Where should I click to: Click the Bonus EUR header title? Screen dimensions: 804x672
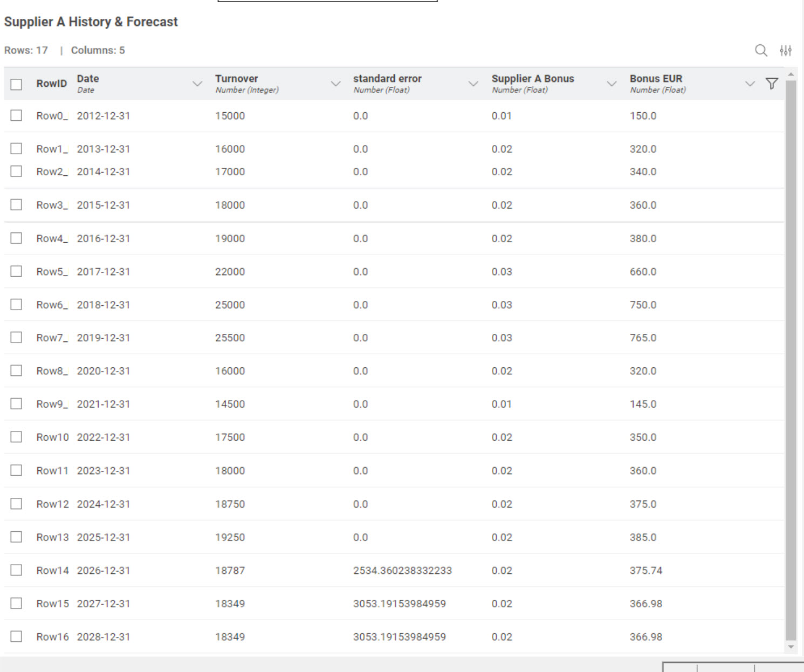(x=656, y=79)
